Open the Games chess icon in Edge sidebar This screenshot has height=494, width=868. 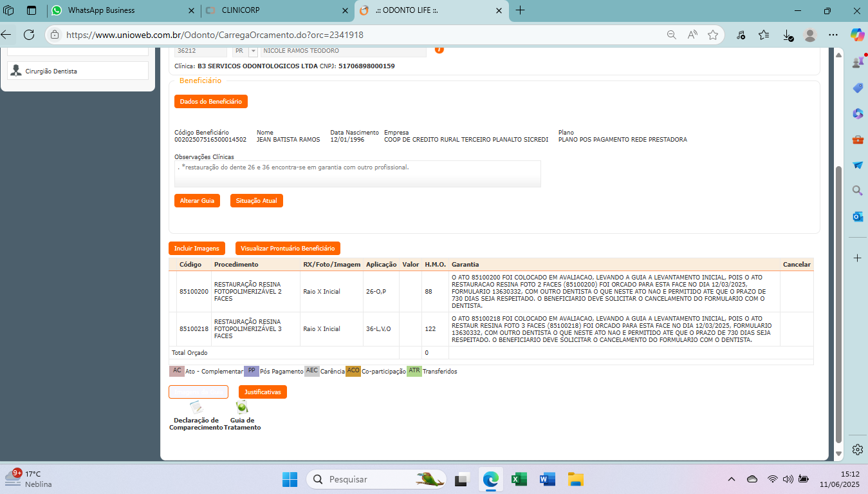[x=857, y=62]
